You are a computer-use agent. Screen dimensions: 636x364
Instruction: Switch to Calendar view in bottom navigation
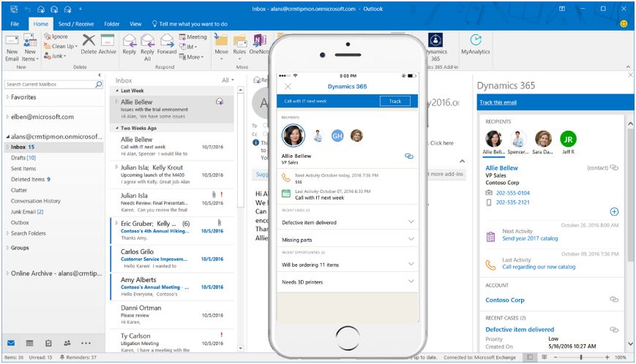click(29, 343)
